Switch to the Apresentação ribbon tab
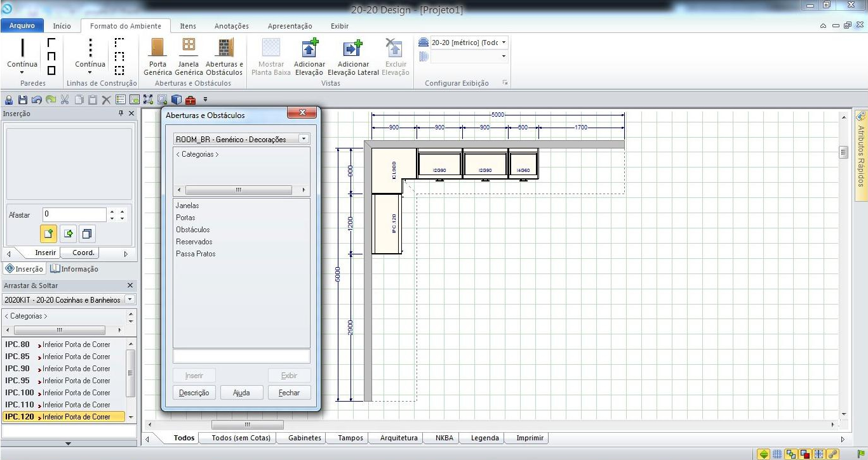Viewport: 868px width, 460px height. coord(290,26)
